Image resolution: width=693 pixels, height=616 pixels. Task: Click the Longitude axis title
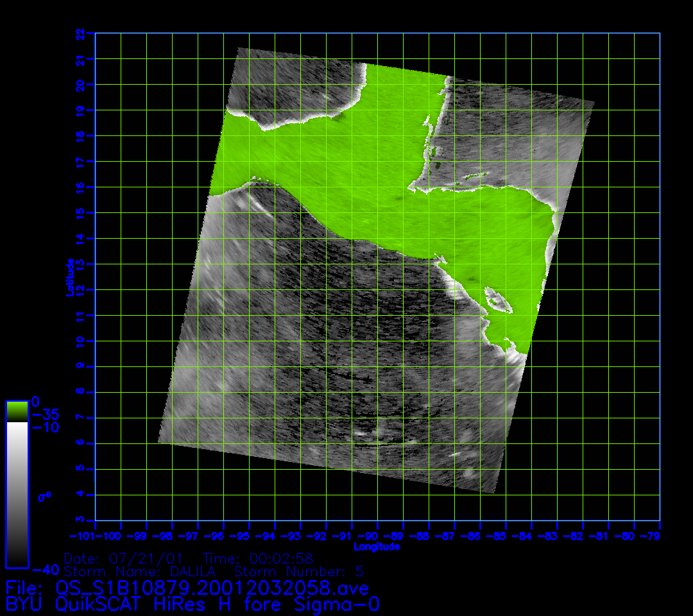pos(377,547)
